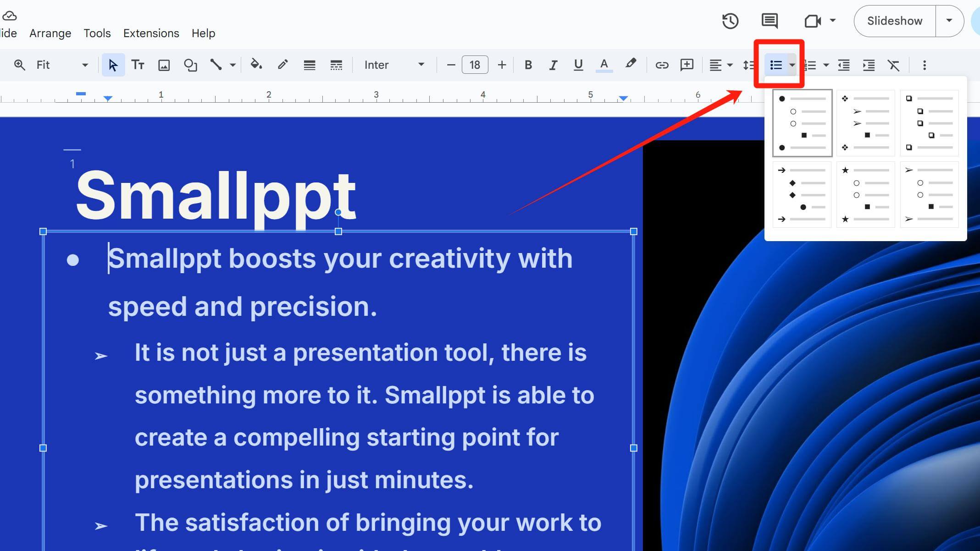980x551 pixels.
Task: Open the comments panel icon
Action: click(770, 21)
